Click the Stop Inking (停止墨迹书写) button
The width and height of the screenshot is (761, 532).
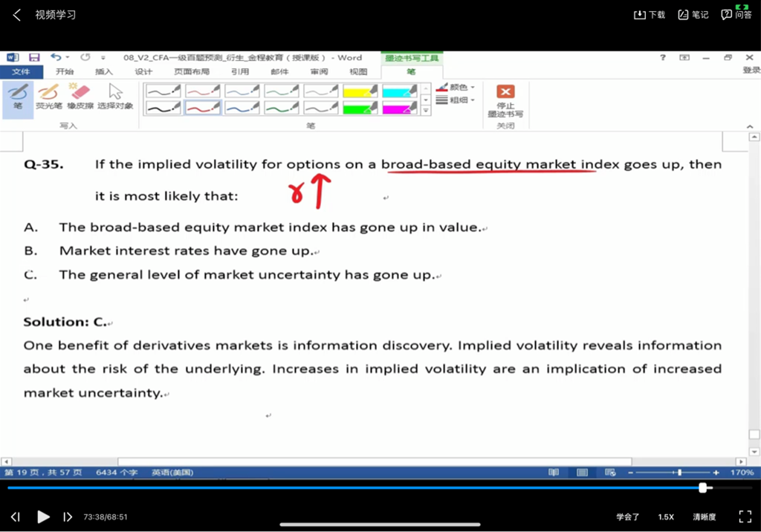point(505,100)
